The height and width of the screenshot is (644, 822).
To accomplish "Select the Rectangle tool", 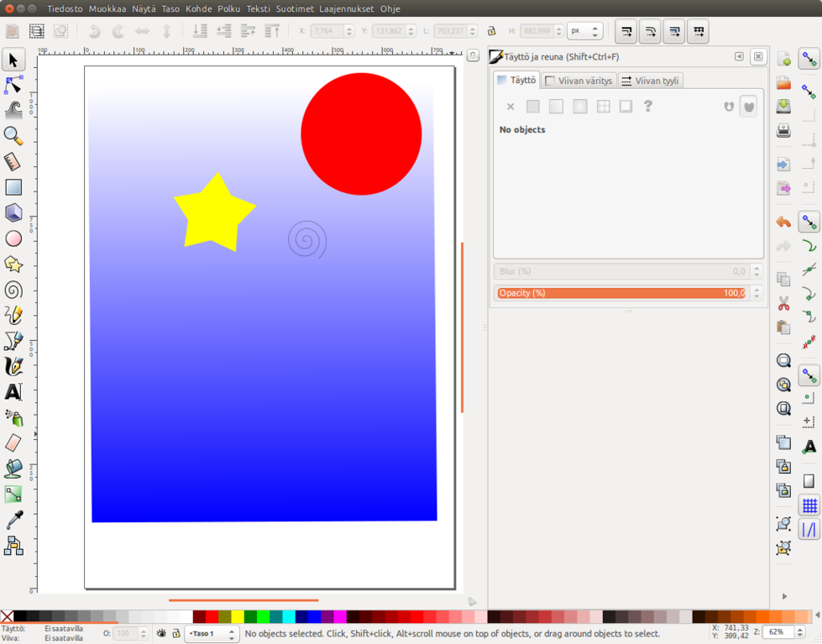I will click(13, 187).
